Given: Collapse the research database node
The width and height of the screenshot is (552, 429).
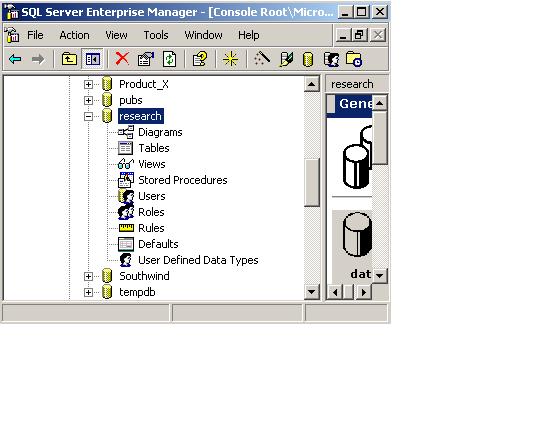Looking at the screenshot, I should [88, 116].
